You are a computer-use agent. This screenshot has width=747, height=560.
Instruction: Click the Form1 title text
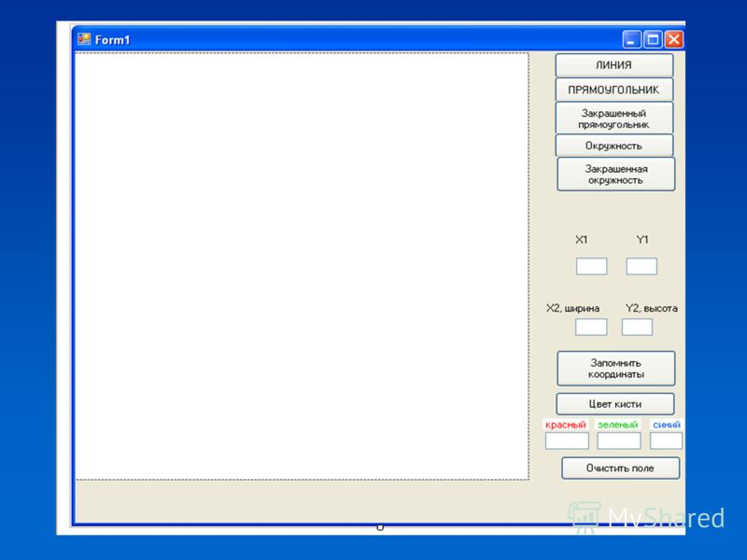(112, 40)
